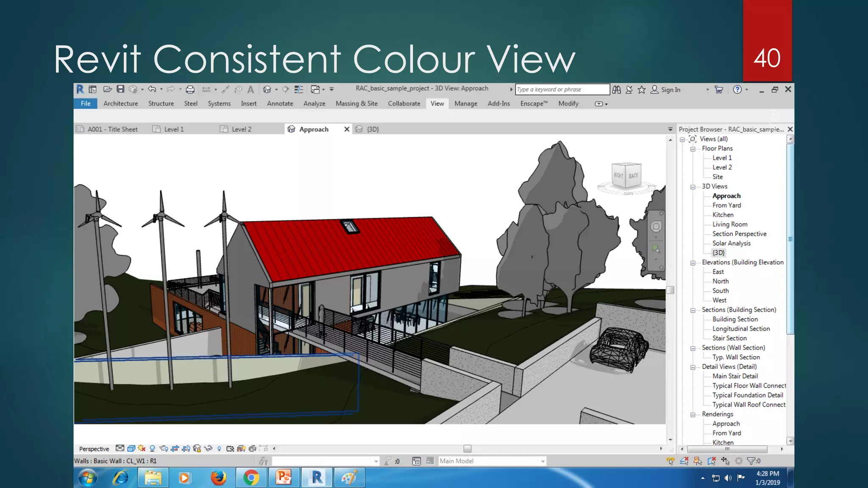Open From Yard under 3D Views
The height and width of the screenshot is (488, 868).
tap(726, 205)
